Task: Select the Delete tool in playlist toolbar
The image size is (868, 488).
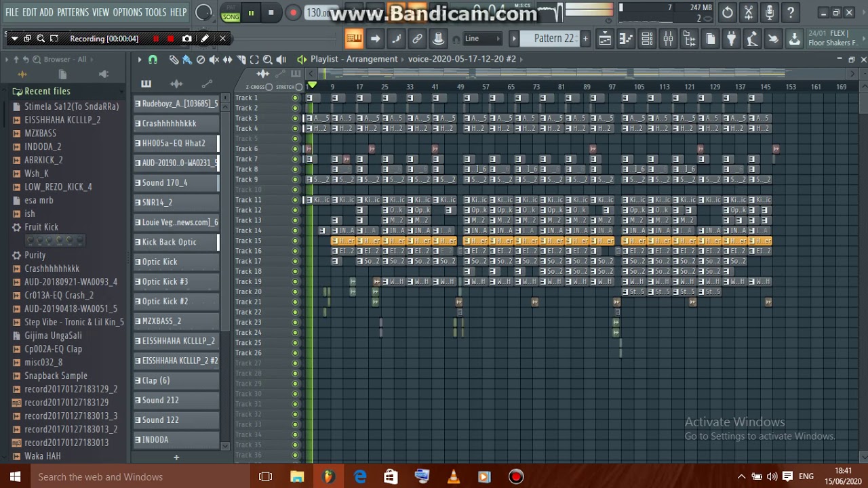Action: [201, 60]
